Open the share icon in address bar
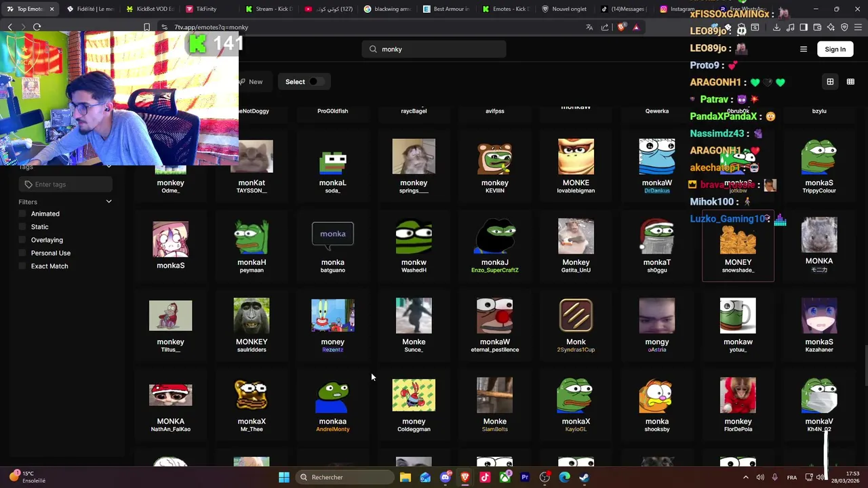 click(605, 27)
